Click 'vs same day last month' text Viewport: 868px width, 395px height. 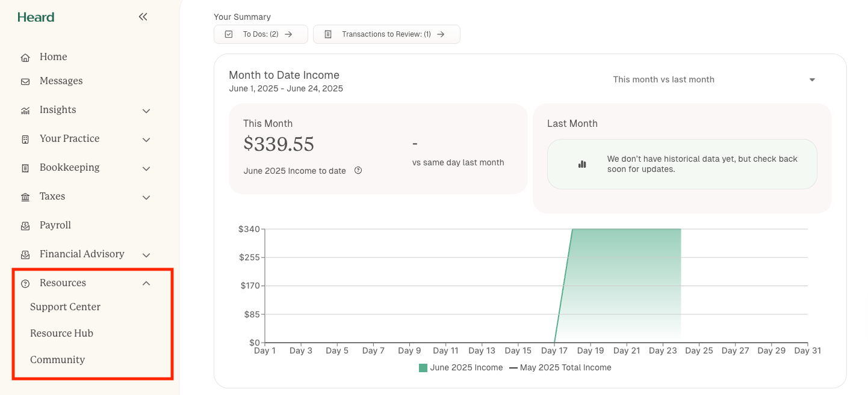coord(458,162)
